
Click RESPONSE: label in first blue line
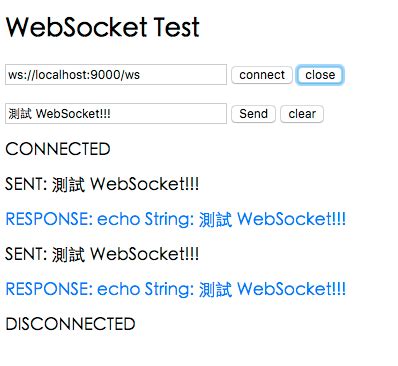pos(49,219)
